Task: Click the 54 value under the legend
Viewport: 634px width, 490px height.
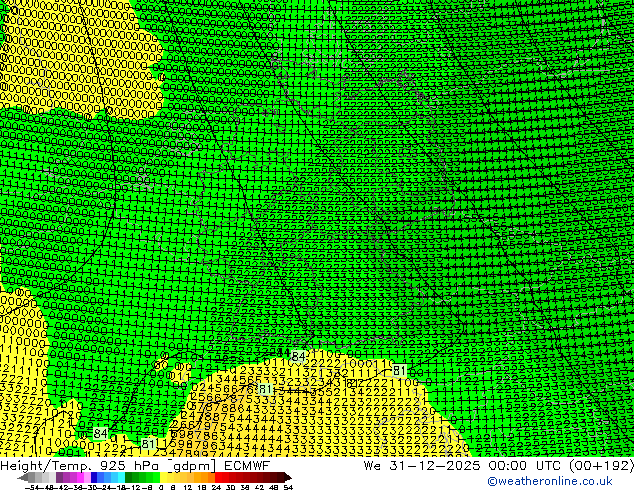Action: [x=288, y=488]
